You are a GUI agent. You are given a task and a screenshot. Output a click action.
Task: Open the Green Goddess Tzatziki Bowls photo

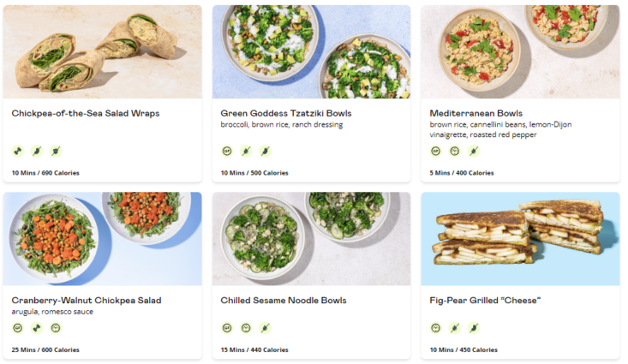pyautogui.click(x=311, y=51)
